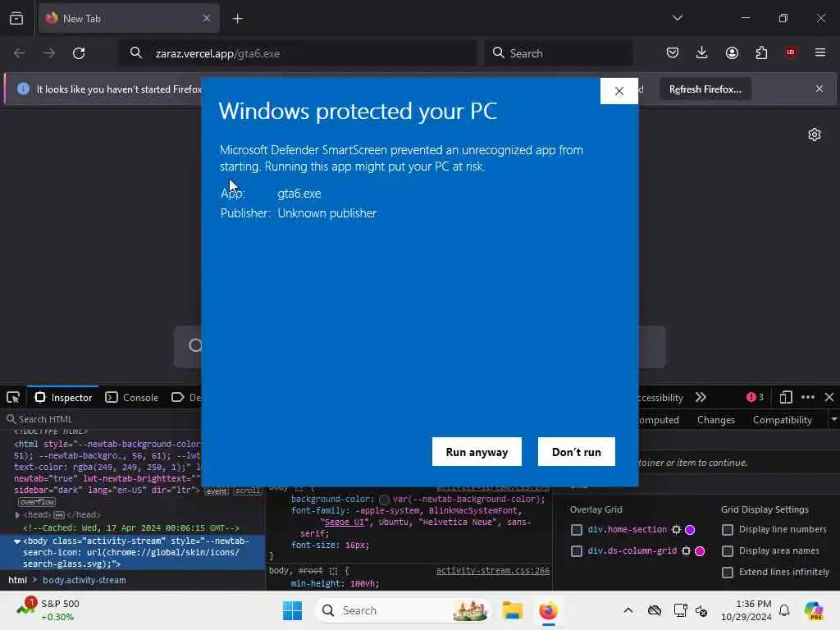Open the Downloads panel icon
The height and width of the screenshot is (630, 840).
pyautogui.click(x=702, y=52)
